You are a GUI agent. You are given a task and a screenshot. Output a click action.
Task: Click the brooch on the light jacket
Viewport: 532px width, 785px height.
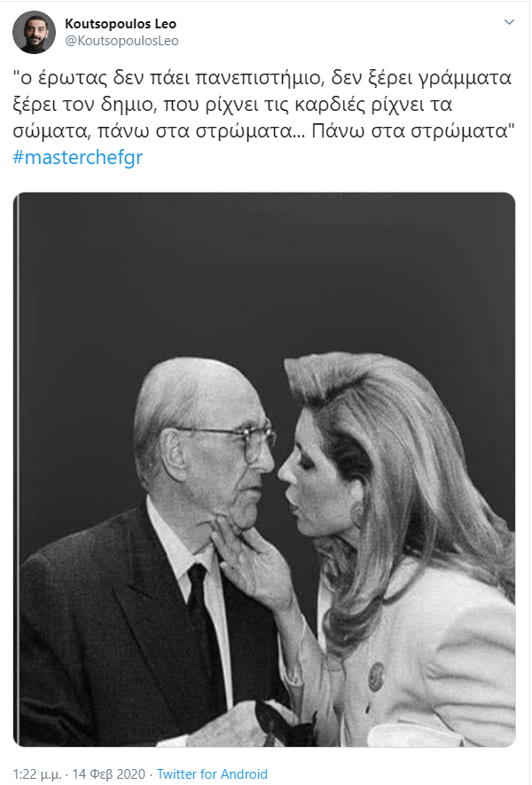[x=376, y=676]
